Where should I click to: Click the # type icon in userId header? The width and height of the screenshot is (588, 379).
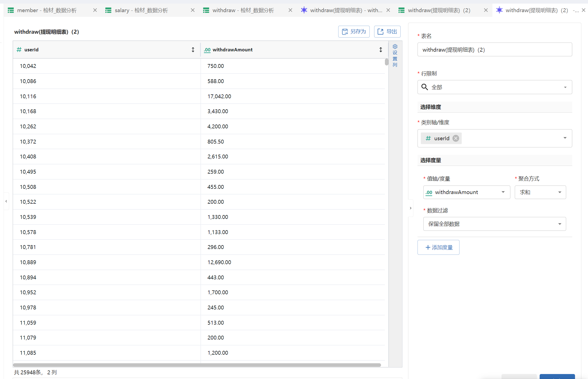click(19, 50)
